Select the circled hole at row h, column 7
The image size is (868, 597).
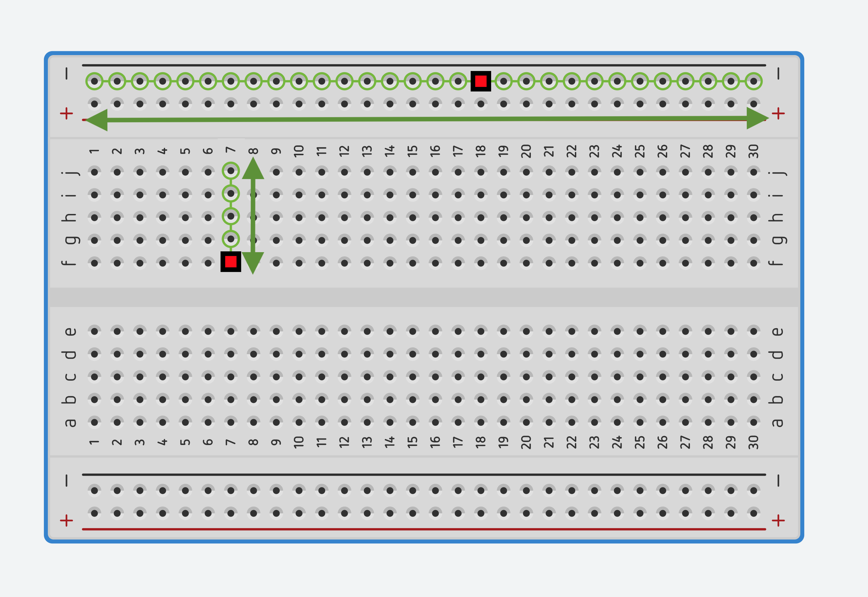(x=231, y=216)
